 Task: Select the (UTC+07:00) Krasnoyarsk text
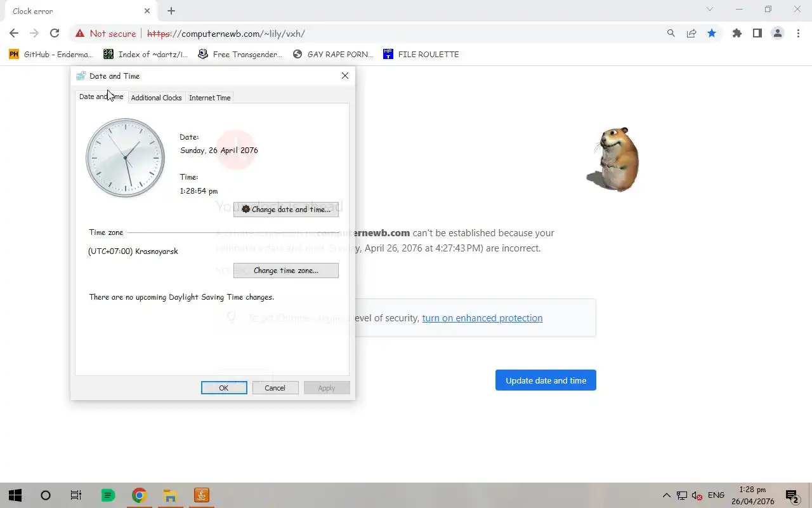(133, 251)
